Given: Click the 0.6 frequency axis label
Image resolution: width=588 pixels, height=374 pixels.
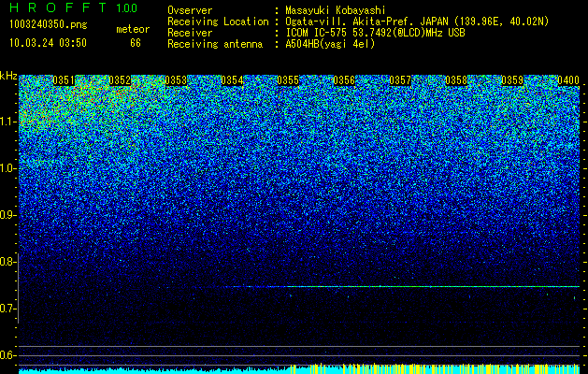Looking at the screenshot, I should point(7,355).
